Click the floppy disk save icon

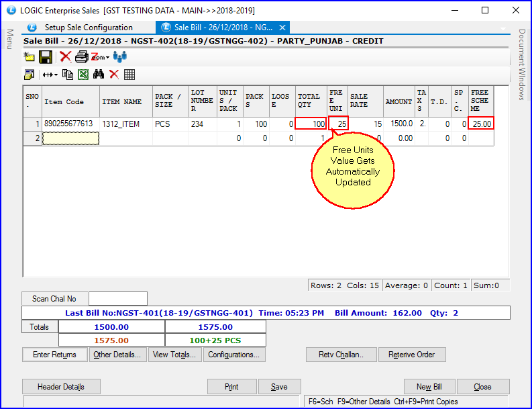tap(46, 56)
